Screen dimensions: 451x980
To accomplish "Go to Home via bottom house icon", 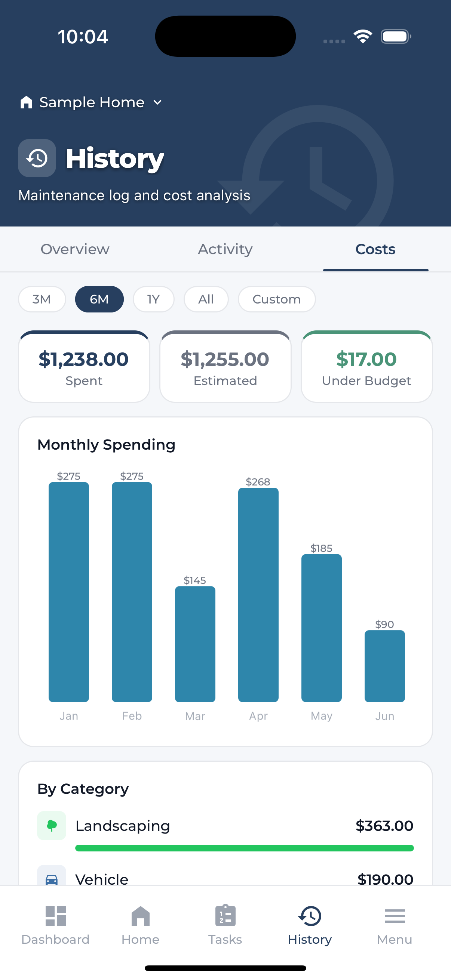I will point(141,916).
